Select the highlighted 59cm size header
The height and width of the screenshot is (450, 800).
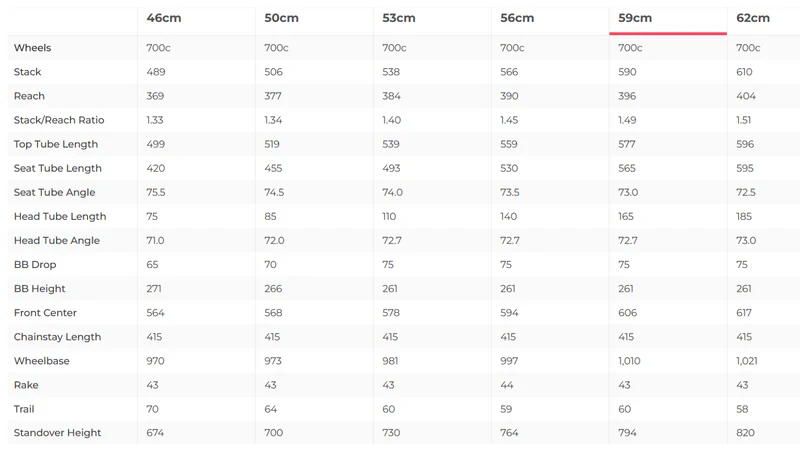[x=635, y=18]
